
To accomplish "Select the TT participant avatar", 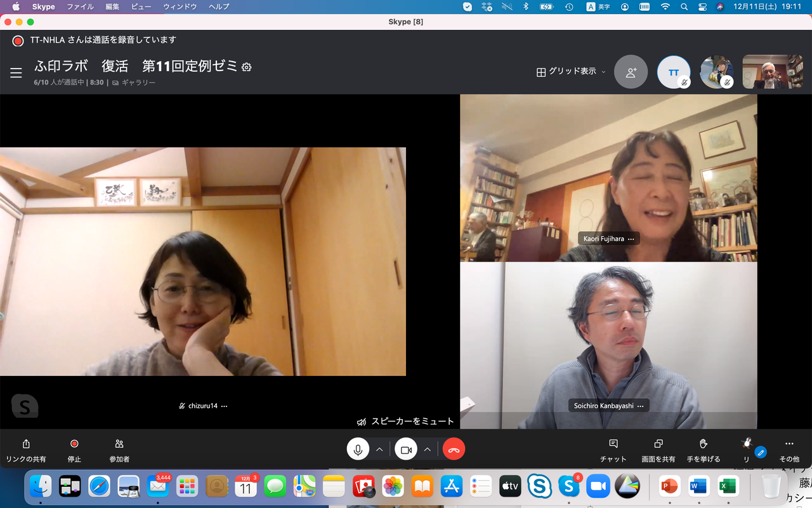I will click(674, 72).
